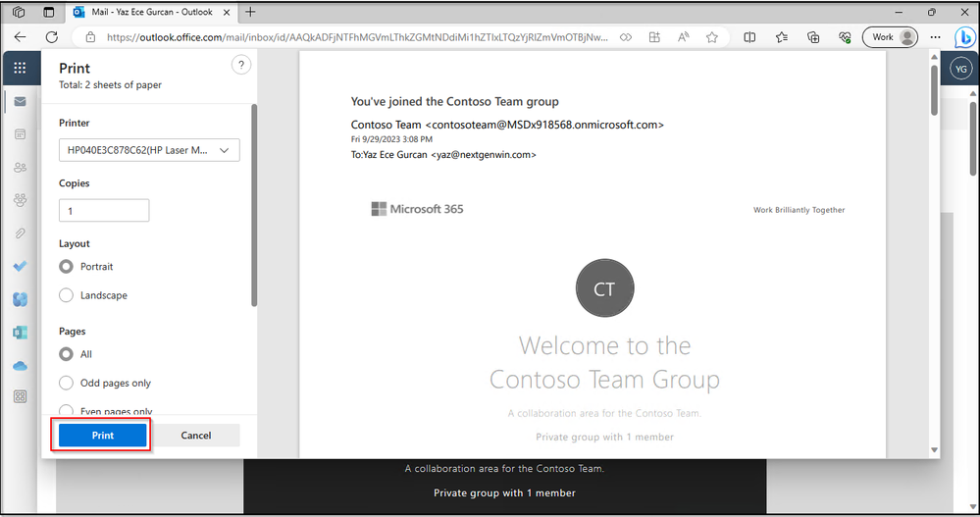Click "Total: 2 sheets of paper" text
The width and height of the screenshot is (980, 517).
pyautogui.click(x=110, y=84)
